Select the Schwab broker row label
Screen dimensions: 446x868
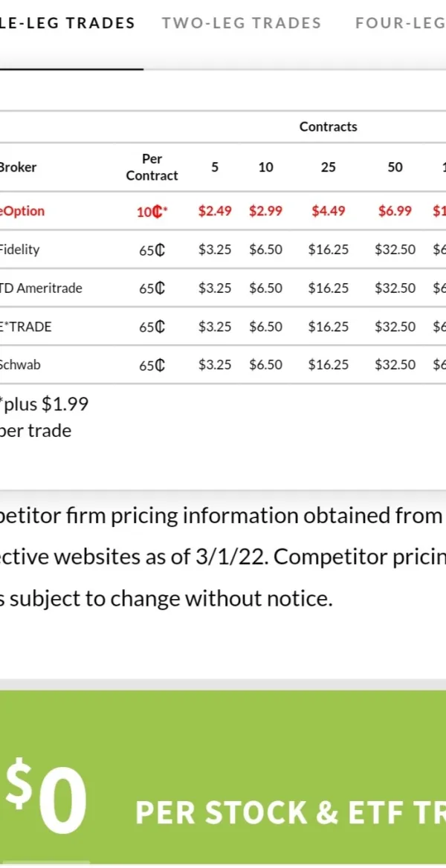20,365
